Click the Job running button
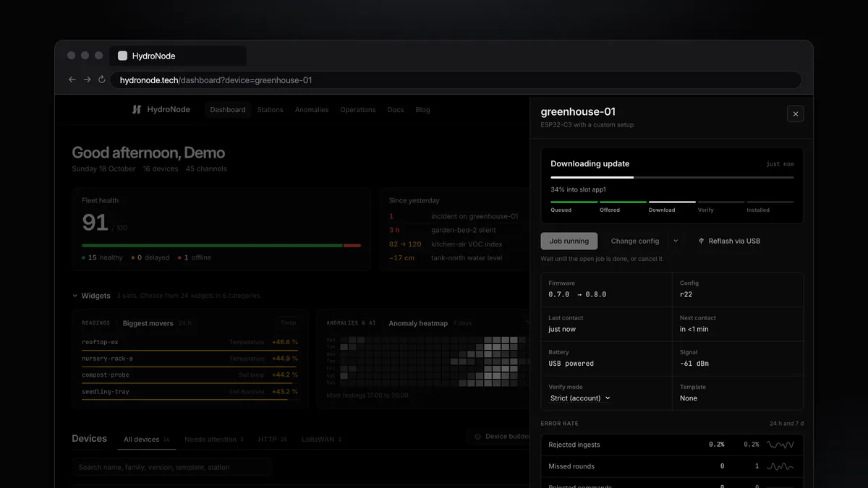The image size is (868, 488). pyautogui.click(x=569, y=241)
